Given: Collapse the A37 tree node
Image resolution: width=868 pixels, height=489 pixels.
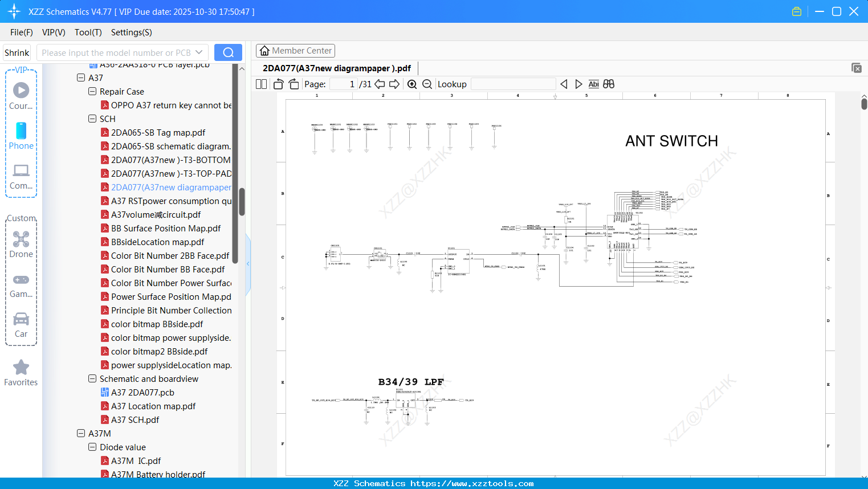Looking at the screenshot, I should 81,78.
